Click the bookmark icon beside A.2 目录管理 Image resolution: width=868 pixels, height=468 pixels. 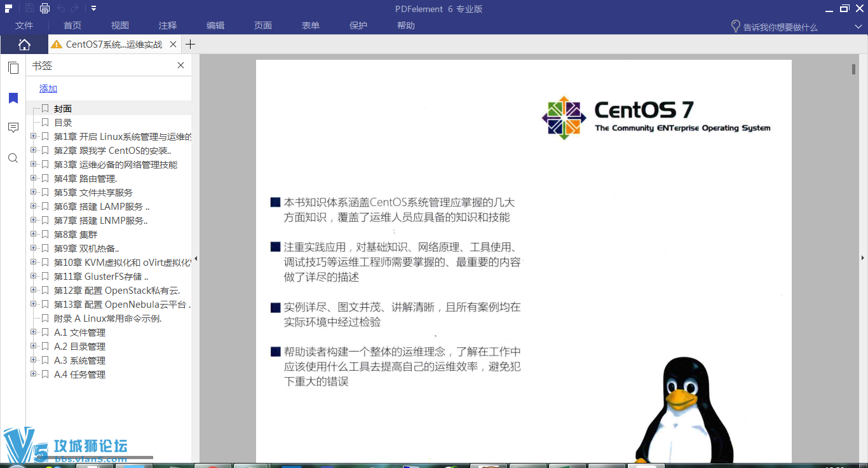[45, 347]
